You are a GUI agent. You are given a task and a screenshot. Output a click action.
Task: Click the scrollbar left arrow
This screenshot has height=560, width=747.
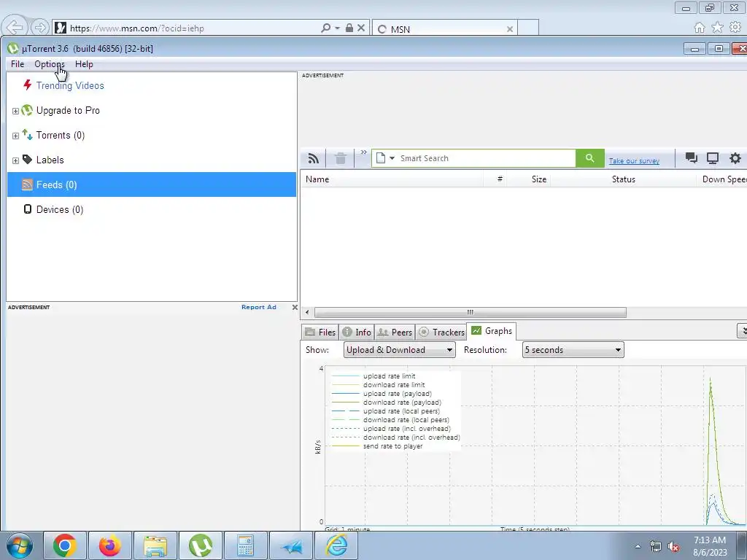(x=307, y=312)
